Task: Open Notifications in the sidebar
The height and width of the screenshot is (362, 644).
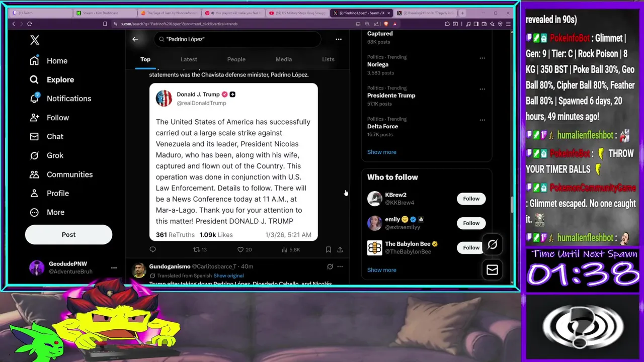Action: coord(60,99)
